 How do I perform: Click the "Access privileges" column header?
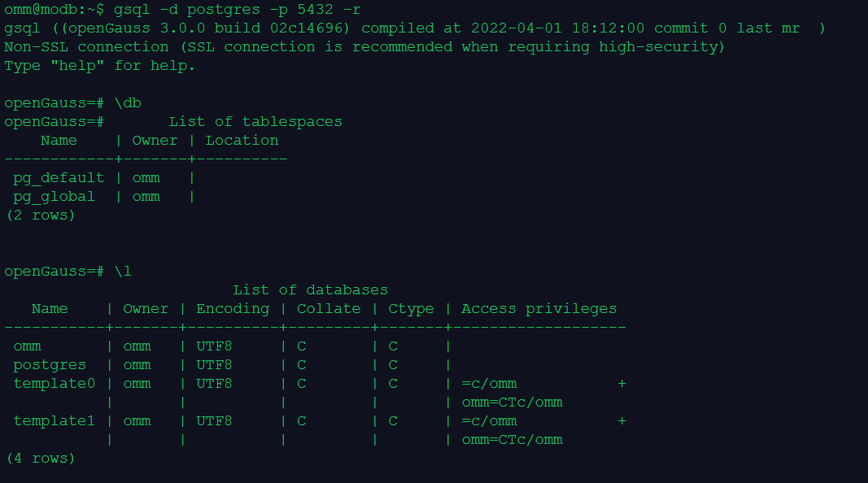pos(539,308)
